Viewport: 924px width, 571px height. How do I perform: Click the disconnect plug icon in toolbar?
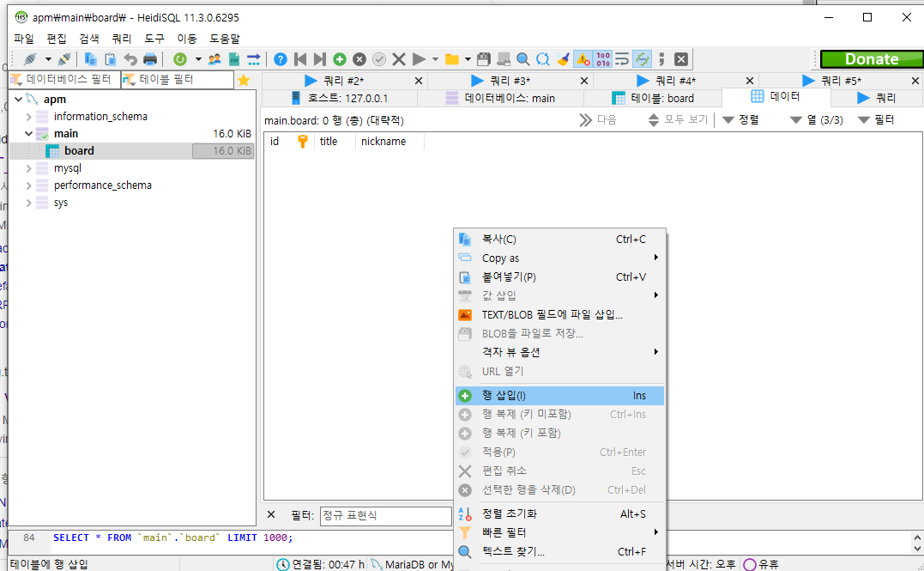coord(65,59)
